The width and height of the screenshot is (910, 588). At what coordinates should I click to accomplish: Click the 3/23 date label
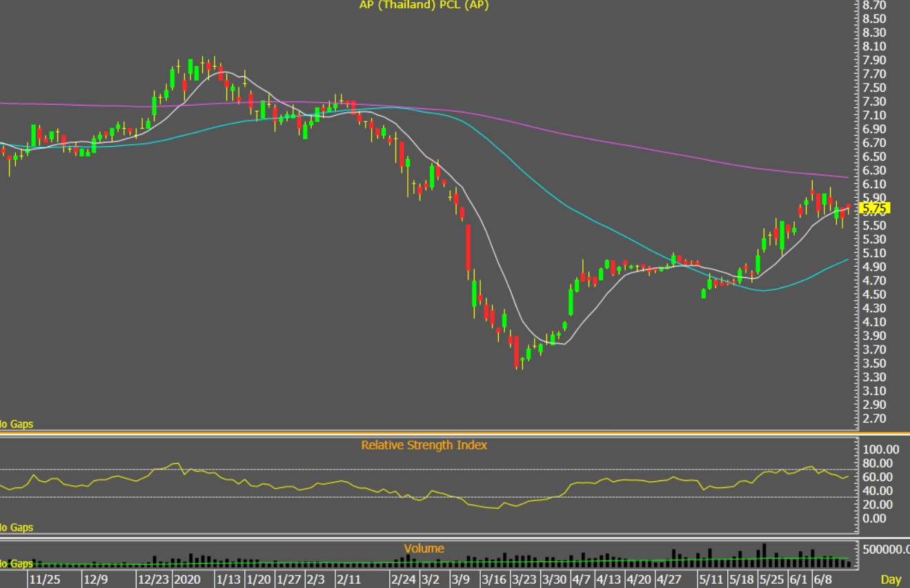524,579
